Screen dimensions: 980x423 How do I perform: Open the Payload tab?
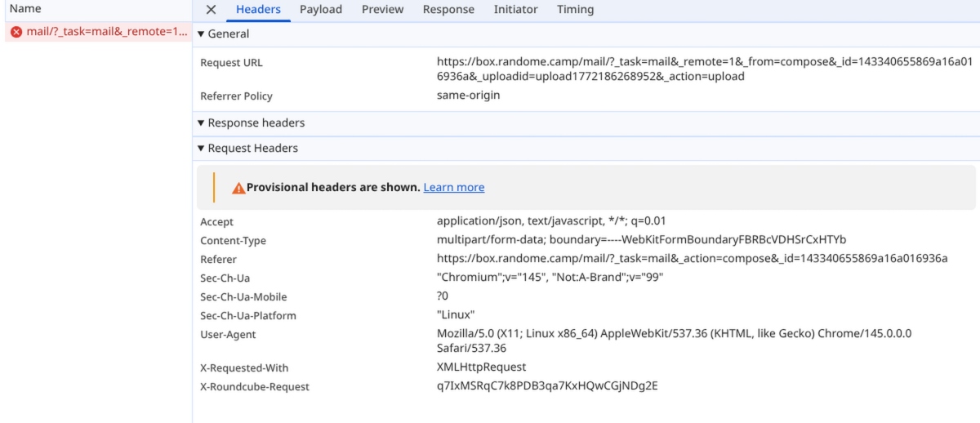321,10
